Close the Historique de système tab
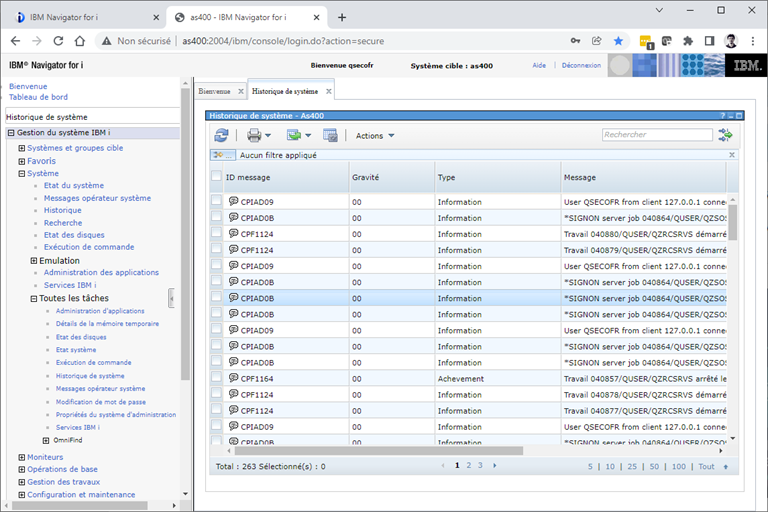Image resolution: width=768 pixels, height=512 pixels. point(329,91)
